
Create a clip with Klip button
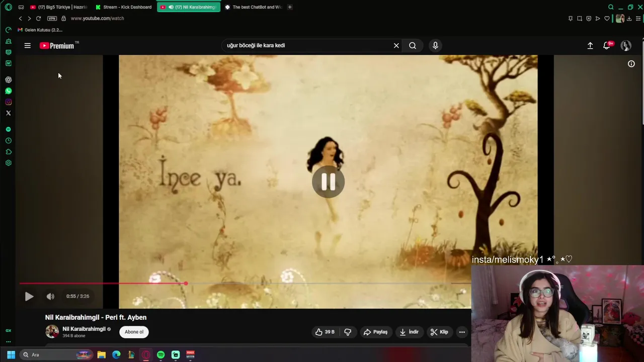coord(439,332)
